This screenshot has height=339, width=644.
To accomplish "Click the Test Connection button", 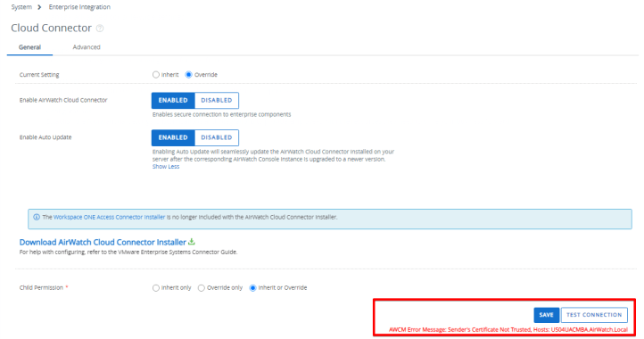I will point(594,315).
